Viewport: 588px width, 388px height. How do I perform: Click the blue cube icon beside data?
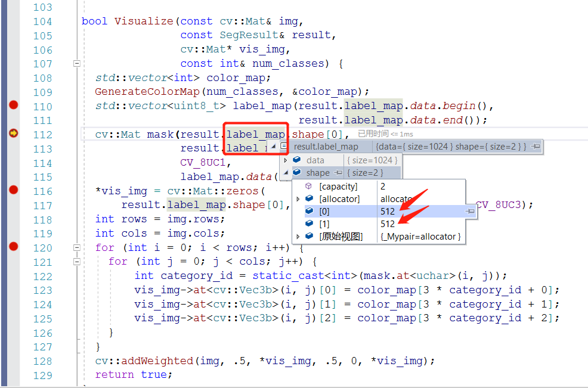(x=296, y=160)
